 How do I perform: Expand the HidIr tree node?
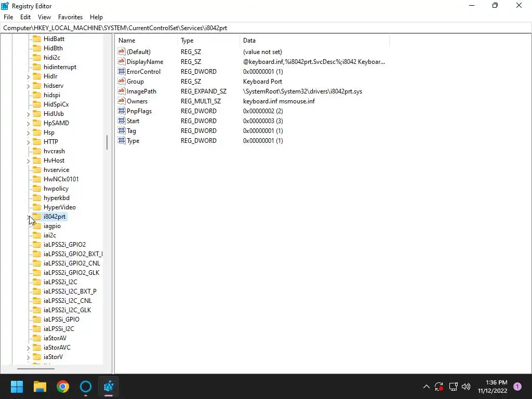[29, 77]
